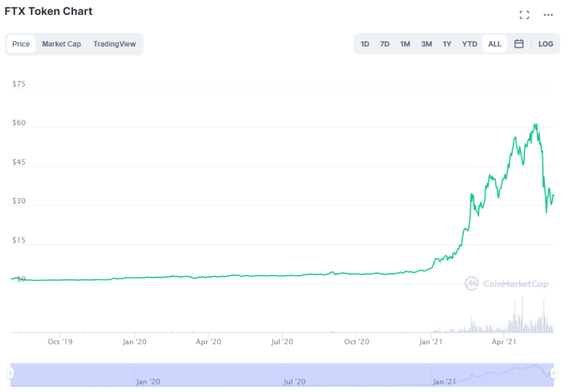The image size is (568, 392).
Task: Click the $60 price axis label
Action: tap(19, 123)
